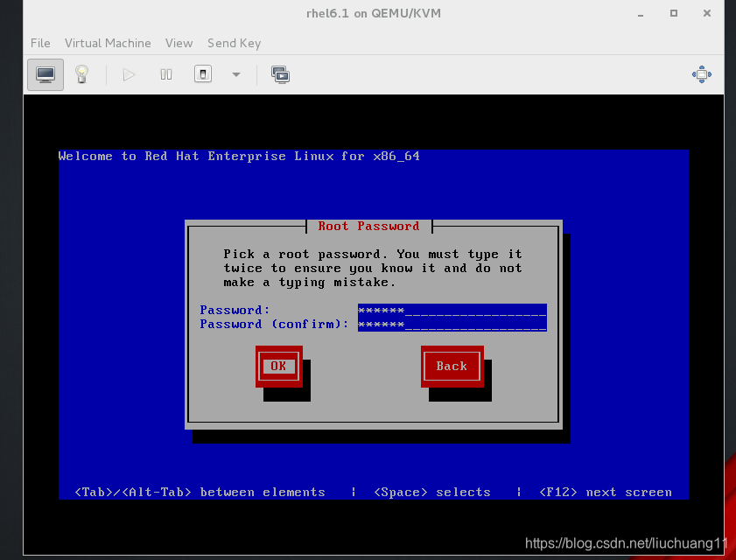Click the 'Pick a root password' instruction text
This screenshot has height=560, width=736.
point(373,268)
